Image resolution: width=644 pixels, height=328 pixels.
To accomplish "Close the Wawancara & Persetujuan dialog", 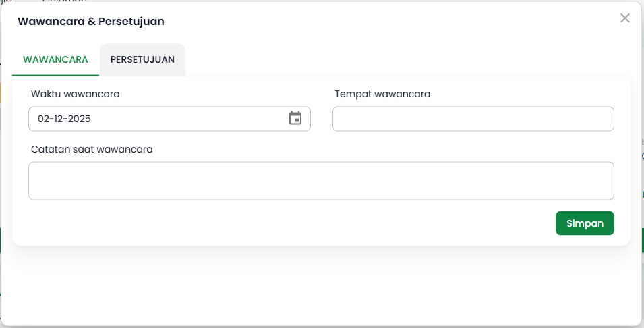I will coord(625,18).
